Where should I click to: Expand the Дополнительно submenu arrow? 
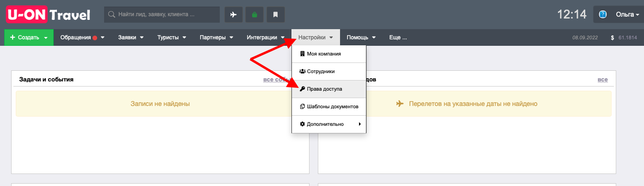360,124
